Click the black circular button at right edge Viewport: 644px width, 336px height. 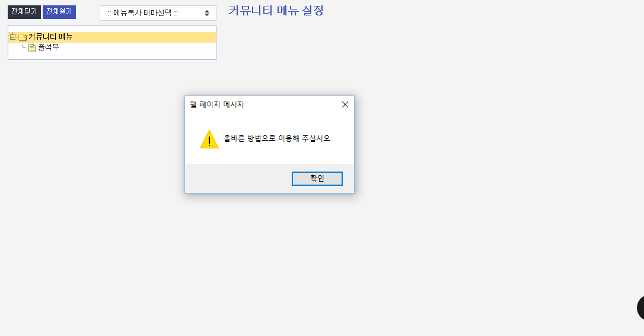point(640,308)
